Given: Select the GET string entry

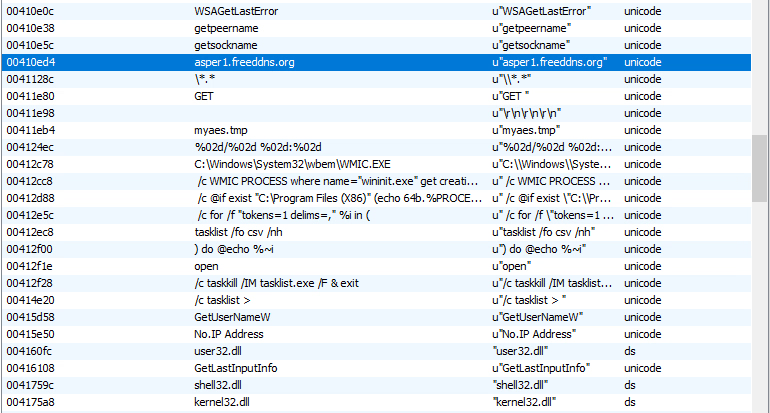Looking at the screenshot, I should 376,96.
